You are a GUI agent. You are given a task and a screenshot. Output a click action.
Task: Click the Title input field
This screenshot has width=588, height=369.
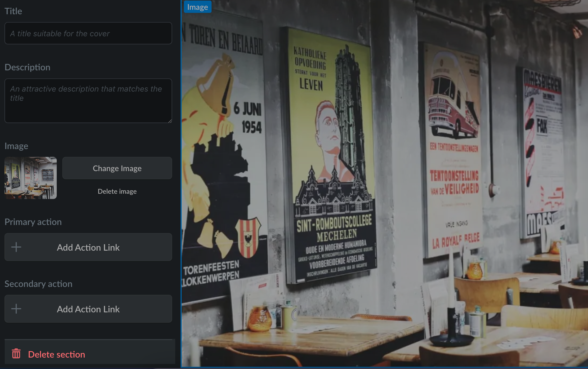tap(88, 33)
